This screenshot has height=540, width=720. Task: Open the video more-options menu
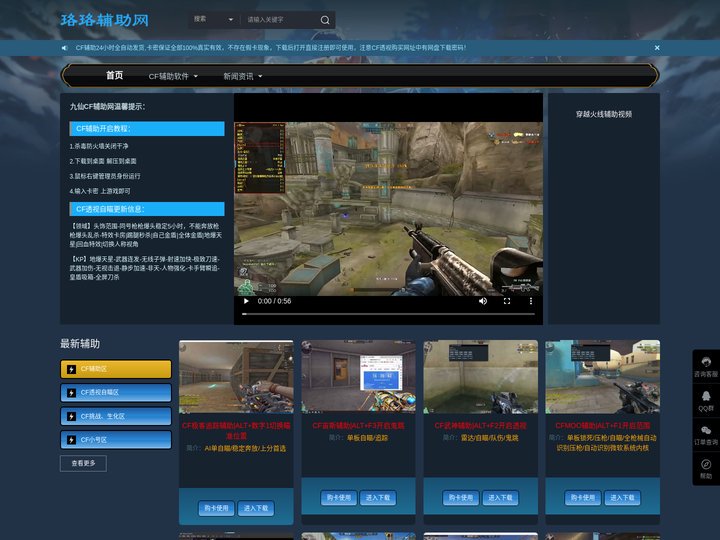pos(531,301)
